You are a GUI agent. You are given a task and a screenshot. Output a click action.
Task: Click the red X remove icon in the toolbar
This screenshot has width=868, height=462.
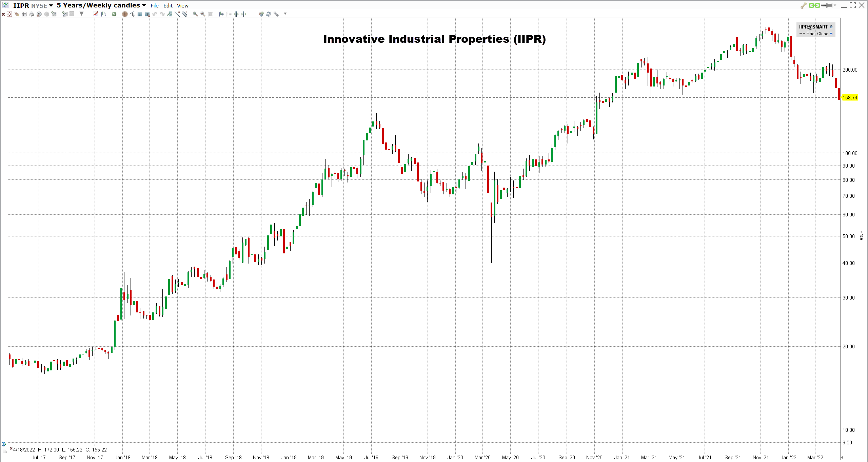pos(3,14)
